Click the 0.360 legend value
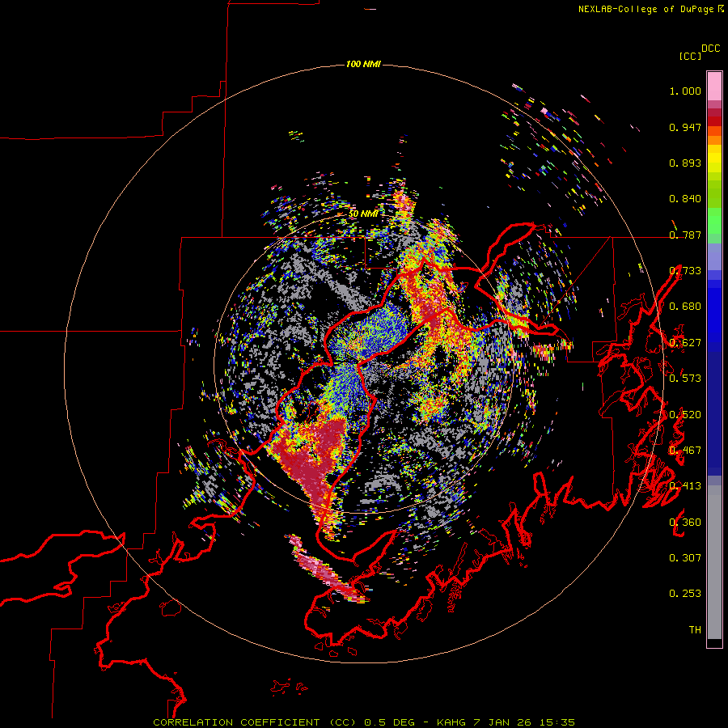This screenshot has width=728, height=728. [685, 523]
